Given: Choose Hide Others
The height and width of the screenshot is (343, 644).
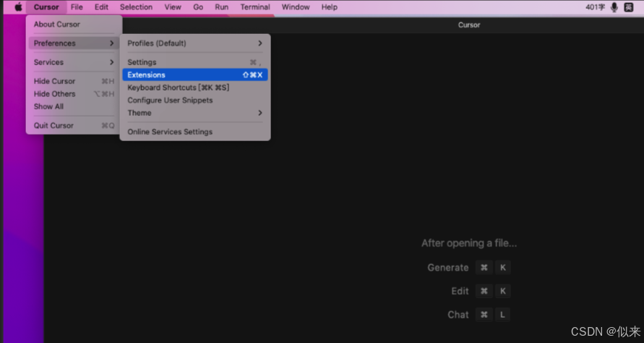Looking at the screenshot, I should point(74,94).
